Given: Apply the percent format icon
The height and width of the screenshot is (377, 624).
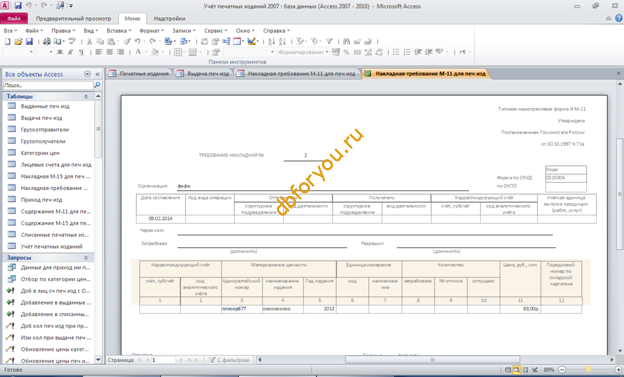Looking at the screenshot, I should pyautogui.click(x=346, y=52).
